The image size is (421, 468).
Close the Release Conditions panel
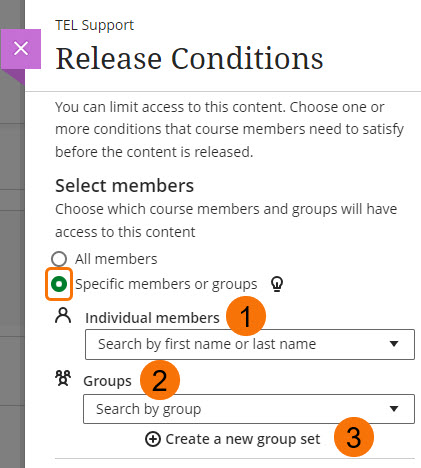tap(21, 49)
